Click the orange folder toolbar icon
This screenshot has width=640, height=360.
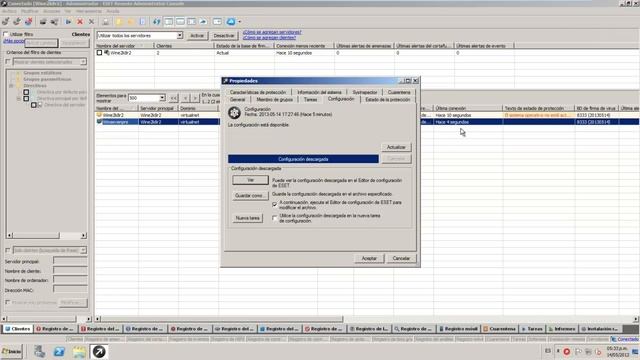(131, 22)
